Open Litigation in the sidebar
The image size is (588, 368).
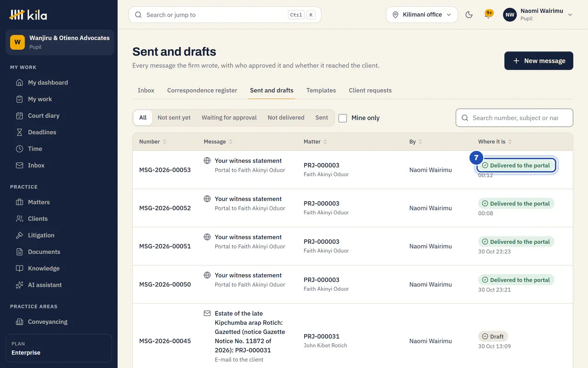59,236
